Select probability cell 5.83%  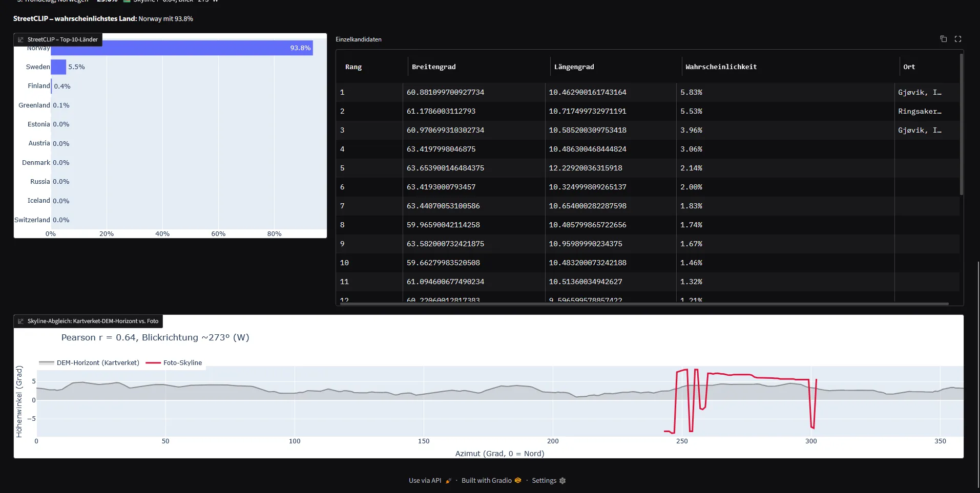tap(786, 92)
